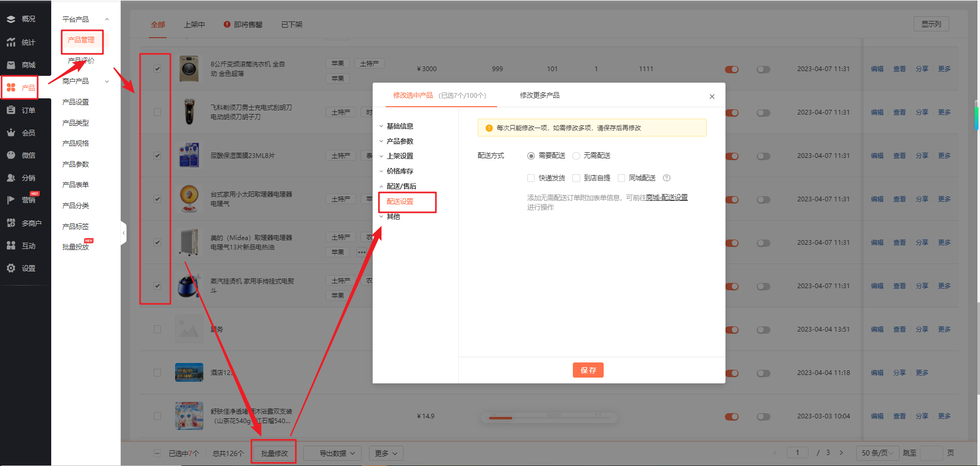
Task: Select 配送设置 in the dialog tree
Action: [400, 201]
